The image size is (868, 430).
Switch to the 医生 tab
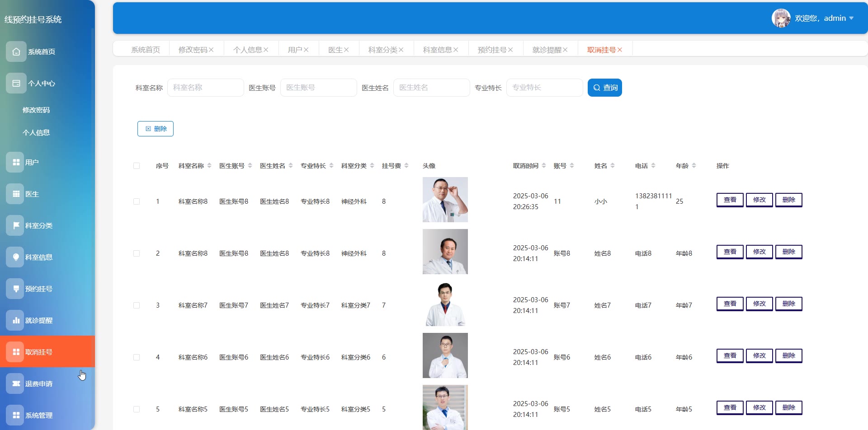tap(335, 50)
